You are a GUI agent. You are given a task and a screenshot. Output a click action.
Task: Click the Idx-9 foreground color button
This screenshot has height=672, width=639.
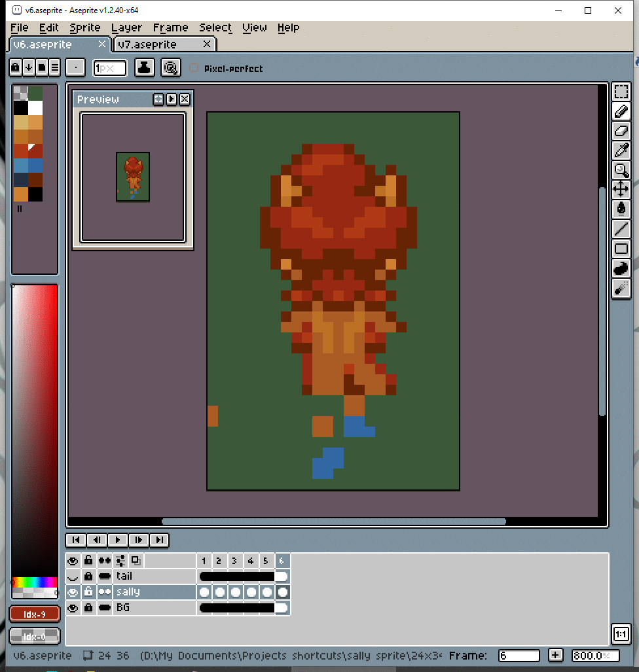click(x=35, y=614)
